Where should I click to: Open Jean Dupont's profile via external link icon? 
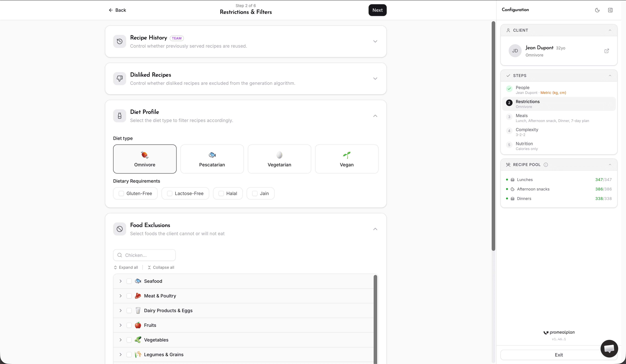pyautogui.click(x=607, y=51)
